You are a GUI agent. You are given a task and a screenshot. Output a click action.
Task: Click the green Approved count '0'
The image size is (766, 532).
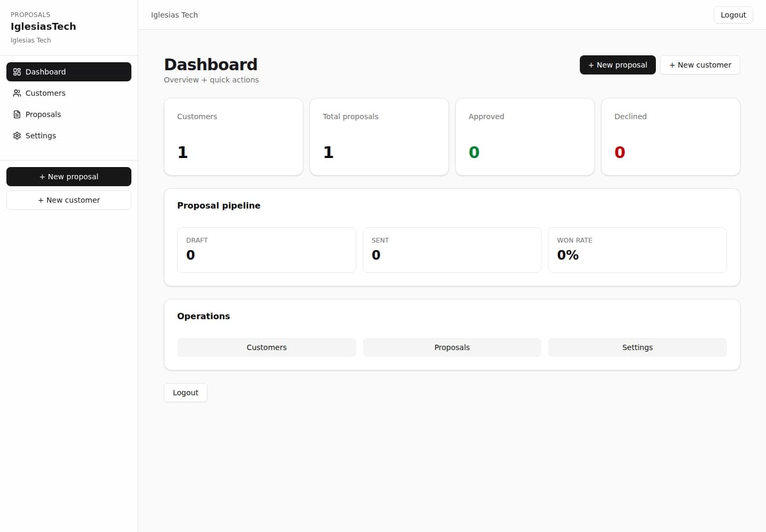click(x=474, y=152)
